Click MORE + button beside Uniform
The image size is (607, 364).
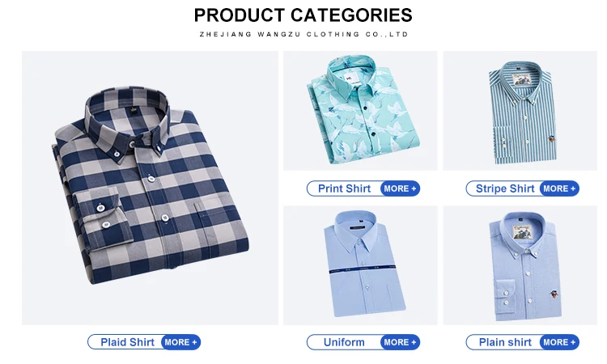tap(400, 342)
